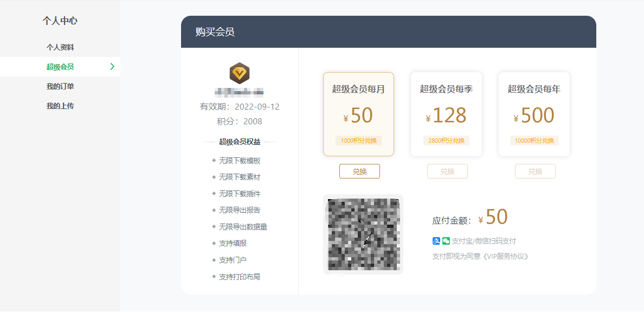This screenshot has height=312, width=644.
Task: Click the WeChat Pay icon
Action: tap(446, 241)
